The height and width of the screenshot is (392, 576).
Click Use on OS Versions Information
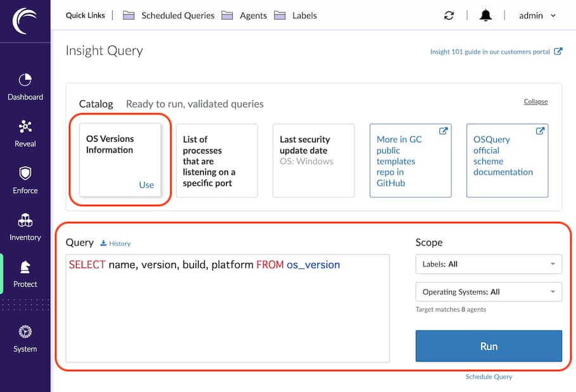tap(146, 185)
